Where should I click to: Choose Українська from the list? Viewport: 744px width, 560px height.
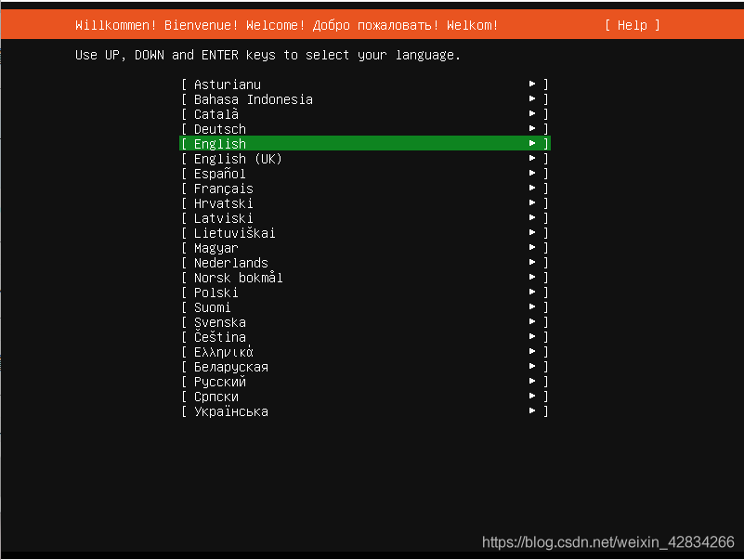click(x=365, y=411)
